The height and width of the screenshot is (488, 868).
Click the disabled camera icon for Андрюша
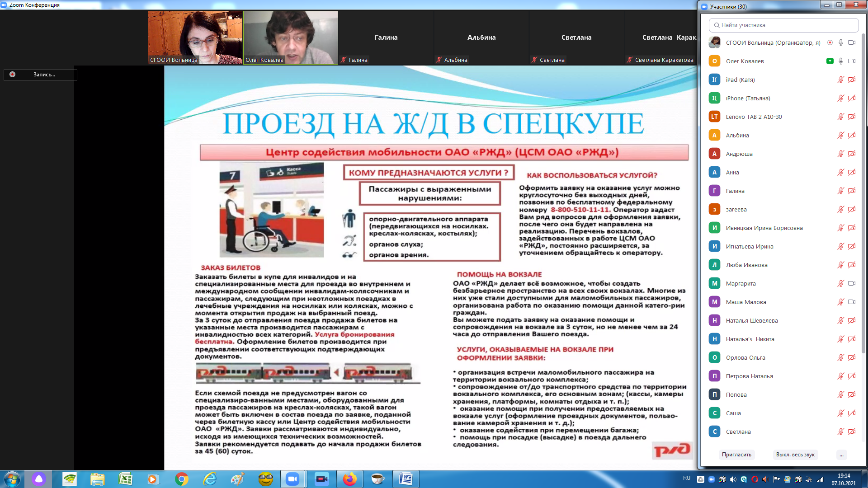click(852, 154)
